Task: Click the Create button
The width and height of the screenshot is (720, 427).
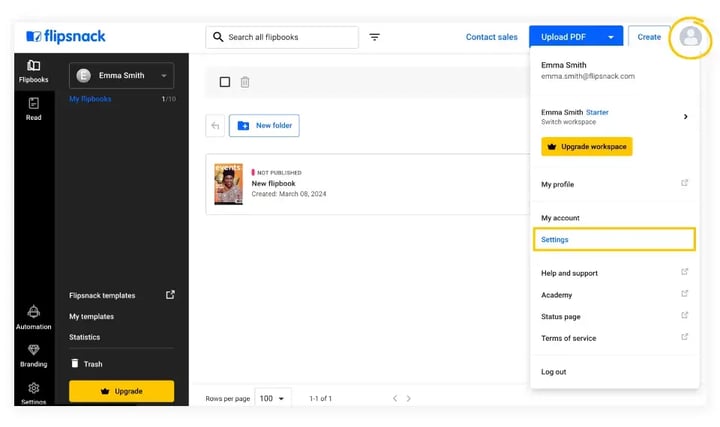Action: pyautogui.click(x=649, y=37)
